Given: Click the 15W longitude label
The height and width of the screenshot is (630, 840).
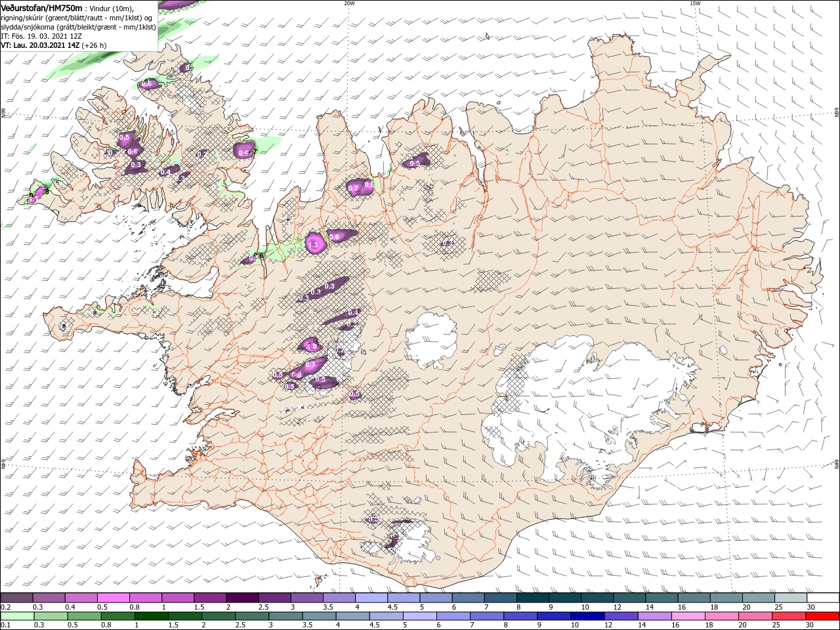Looking at the screenshot, I should pyautogui.click(x=695, y=3).
